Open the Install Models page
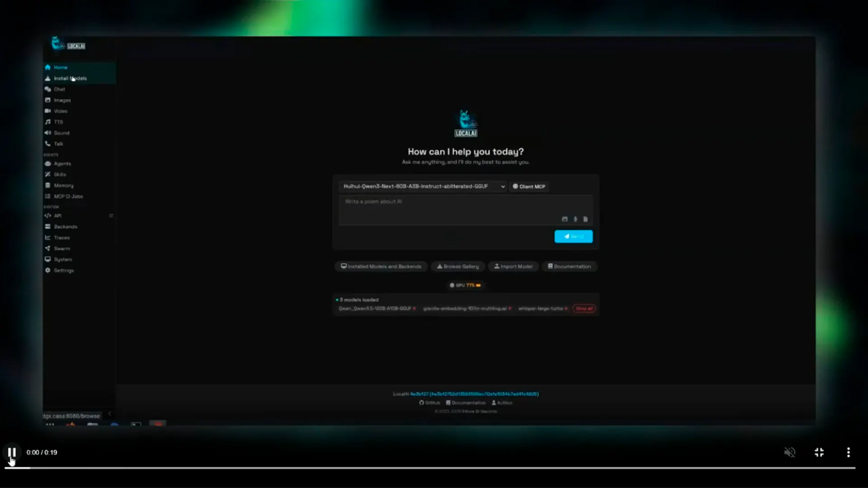Viewport: 868px width, 488px height. pos(79,78)
